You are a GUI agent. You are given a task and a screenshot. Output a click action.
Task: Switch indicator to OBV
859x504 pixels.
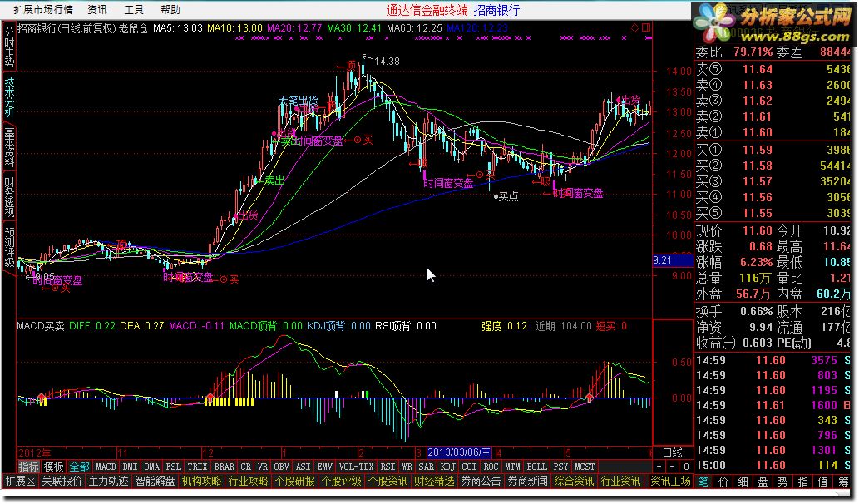coord(282,467)
